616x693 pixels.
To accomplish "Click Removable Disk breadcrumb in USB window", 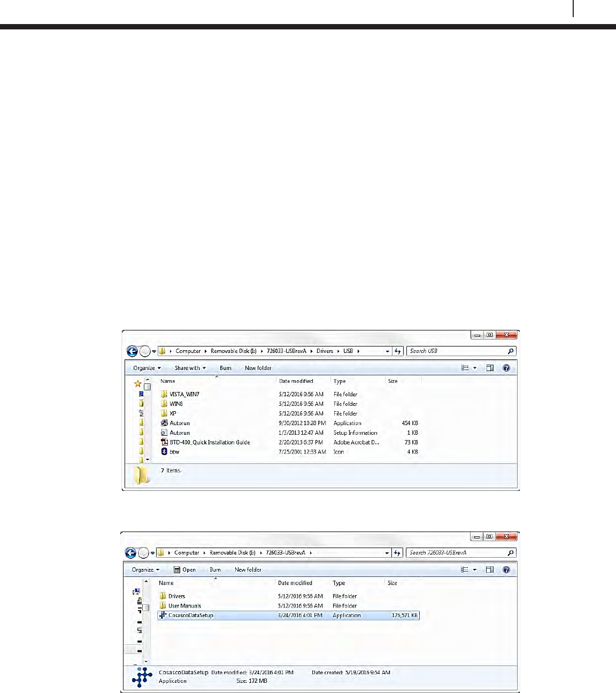I will click(x=234, y=351).
